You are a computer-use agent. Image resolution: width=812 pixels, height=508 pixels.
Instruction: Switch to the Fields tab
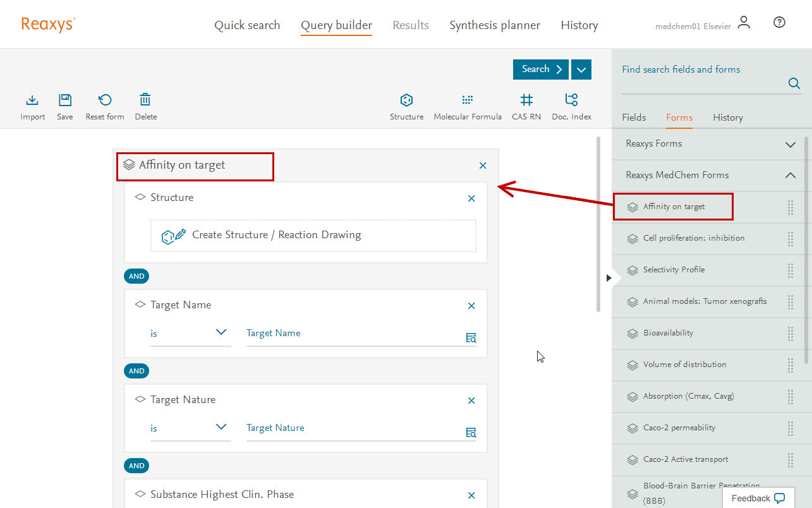click(x=634, y=118)
